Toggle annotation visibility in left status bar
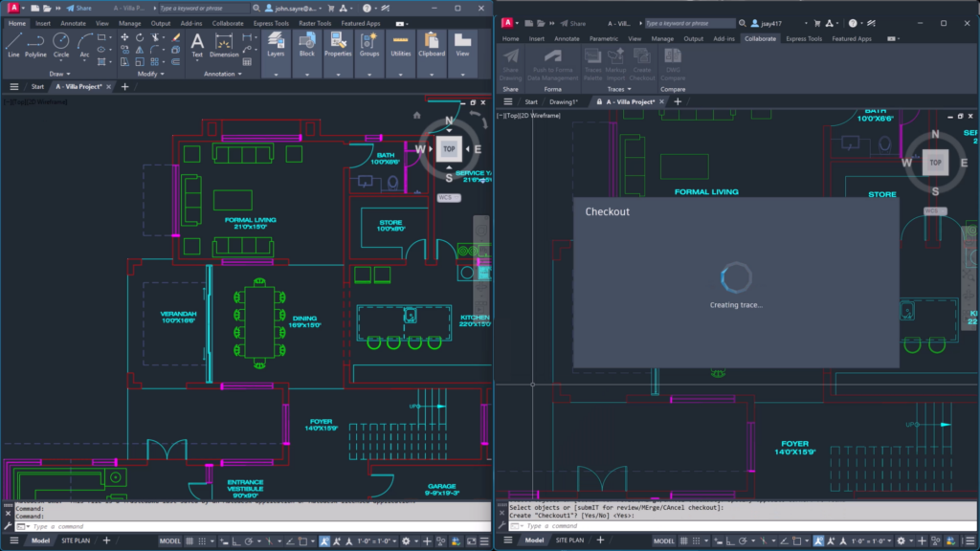Viewport: 980px width, 551px height. (x=324, y=541)
